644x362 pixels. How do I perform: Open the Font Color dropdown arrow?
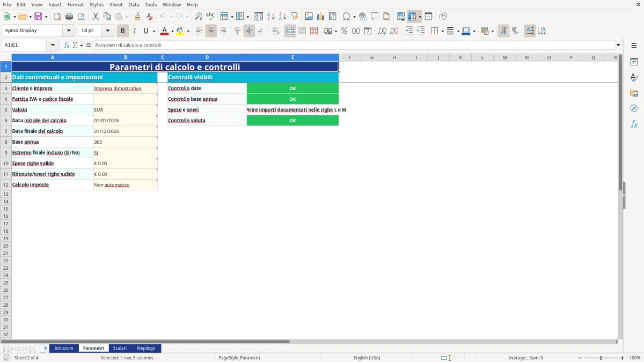coord(172,31)
